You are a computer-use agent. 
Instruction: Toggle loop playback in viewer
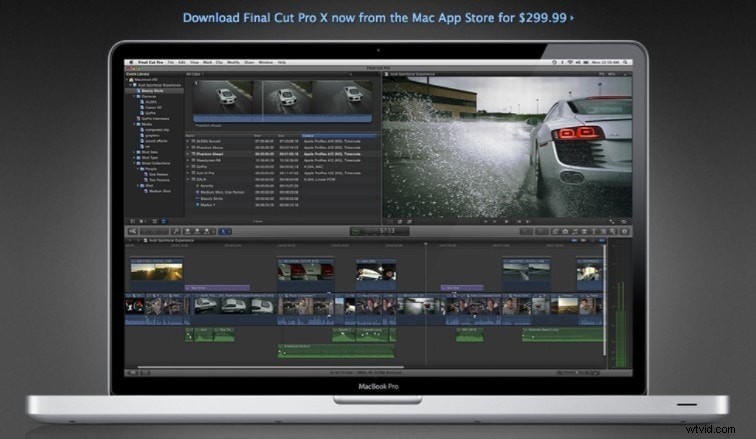[x=623, y=222]
